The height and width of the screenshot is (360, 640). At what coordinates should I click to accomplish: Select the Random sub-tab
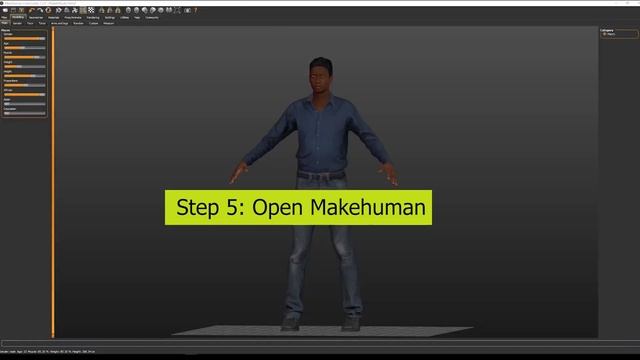78,23
